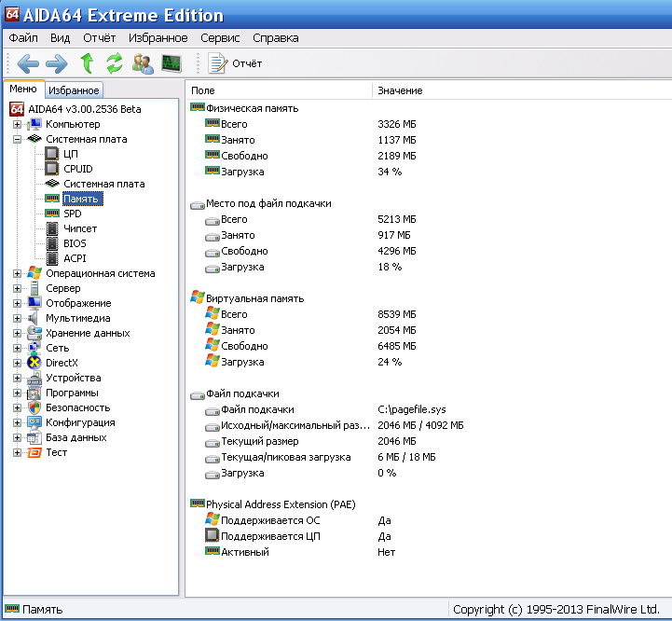This screenshot has width=672, height=621.
Task: Select the Память tree item
Action: pyautogui.click(x=82, y=199)
